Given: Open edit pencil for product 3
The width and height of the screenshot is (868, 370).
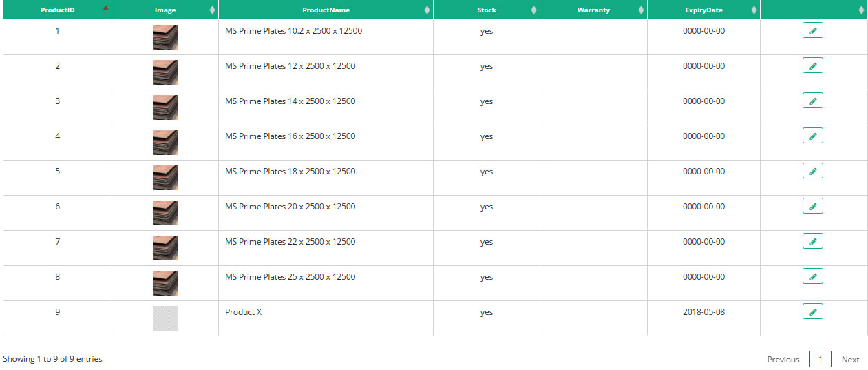Looking at the screenshot, I should [x=813, y=101].
